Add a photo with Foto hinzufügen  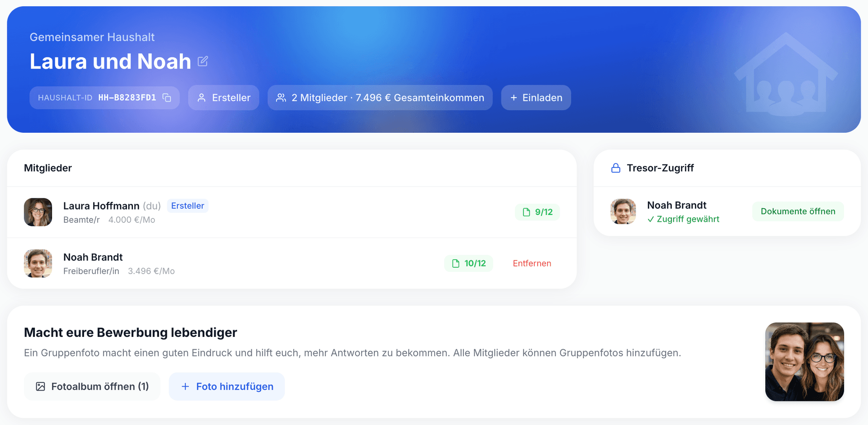coord(227,387)
